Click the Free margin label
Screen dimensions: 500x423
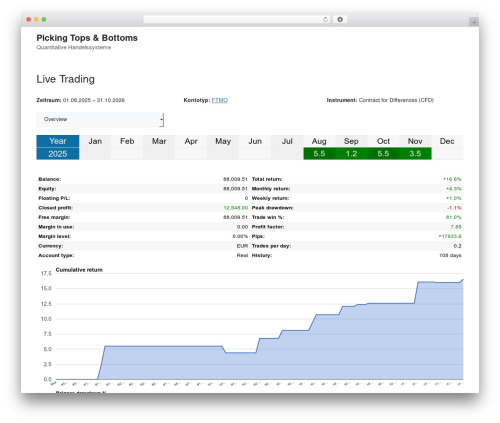[x=54, y=217]
